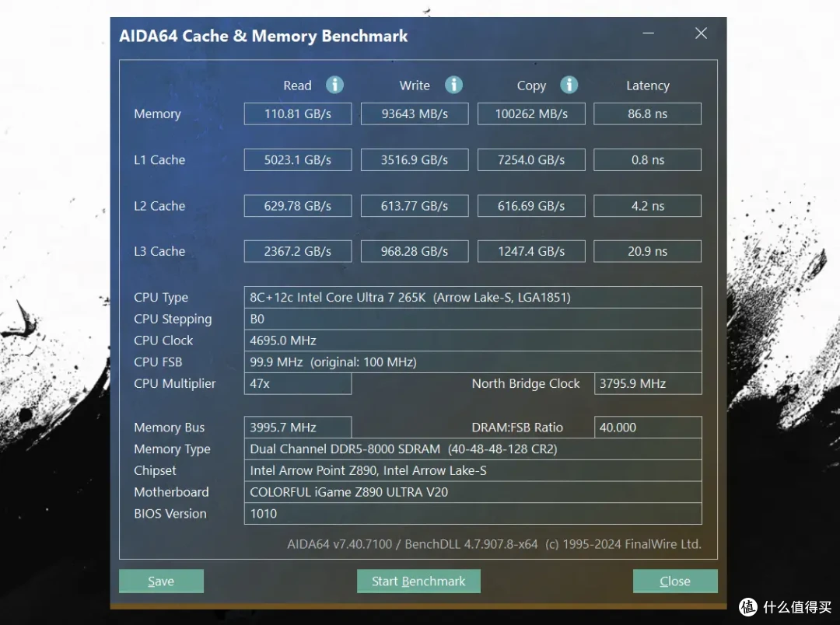Viewport: 840px width, 625px height.
Task: Select the Memory Copy value 100262 MB/s
Action: pyautogui.click(x=531, y=113)
